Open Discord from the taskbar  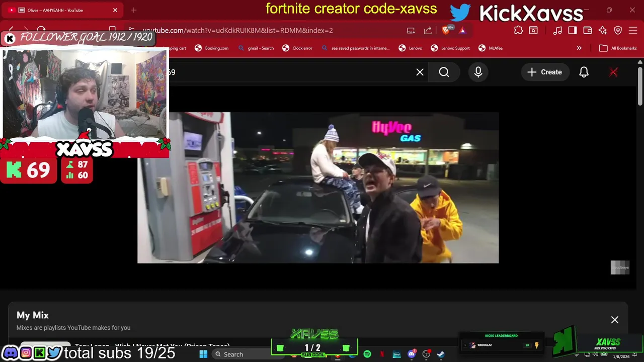412,354
